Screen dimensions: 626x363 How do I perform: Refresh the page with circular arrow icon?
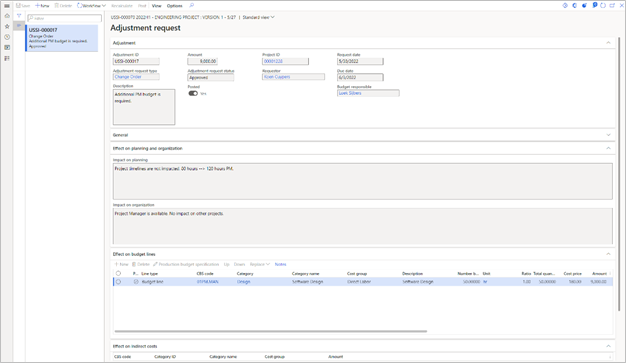603,6
